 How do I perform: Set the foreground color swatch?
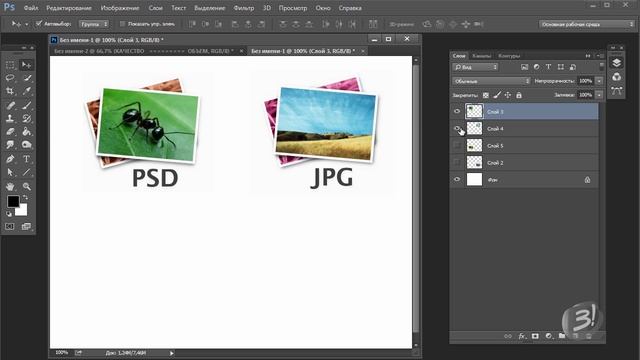[x=13, y=201]
